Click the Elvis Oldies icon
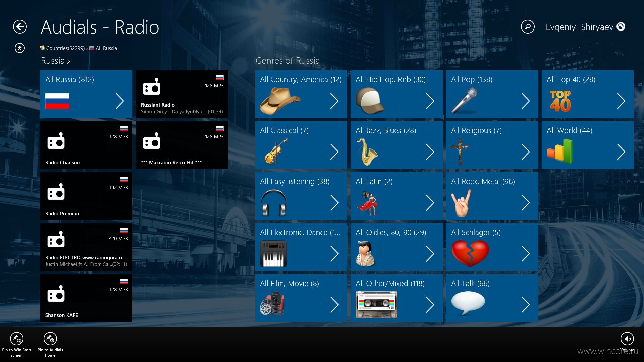Viewport: 644px width, 362px height. pos(365,254)
